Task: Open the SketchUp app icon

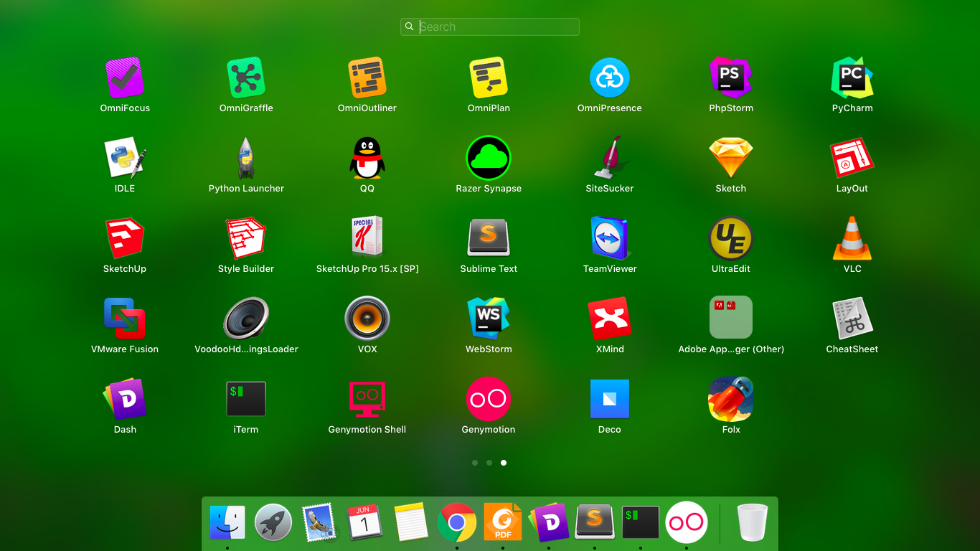Action: 125,238
